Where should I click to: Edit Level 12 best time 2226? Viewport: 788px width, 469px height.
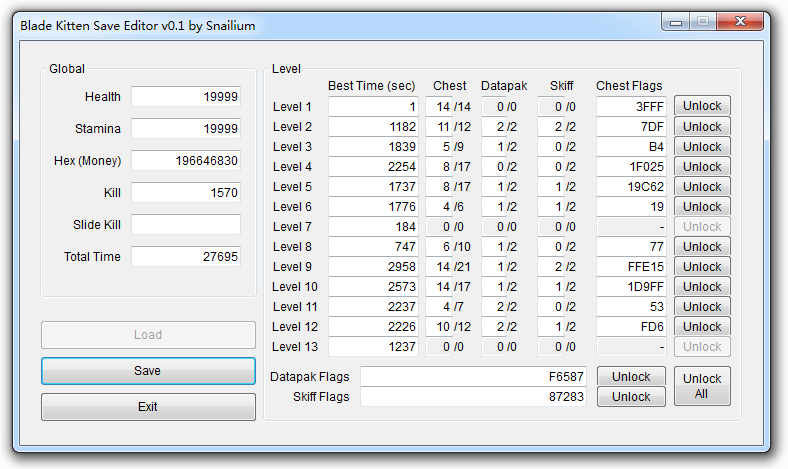(x=373, y=327)
